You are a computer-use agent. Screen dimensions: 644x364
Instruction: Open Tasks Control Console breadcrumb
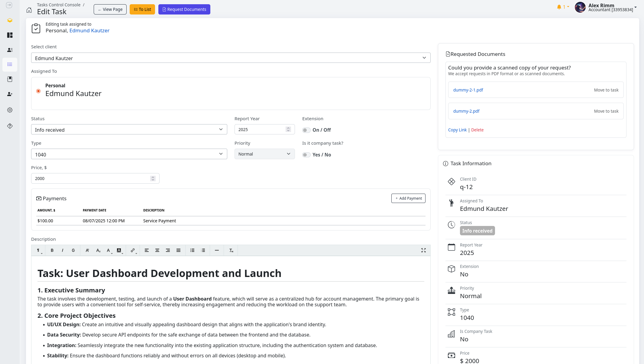pos(59,5)
